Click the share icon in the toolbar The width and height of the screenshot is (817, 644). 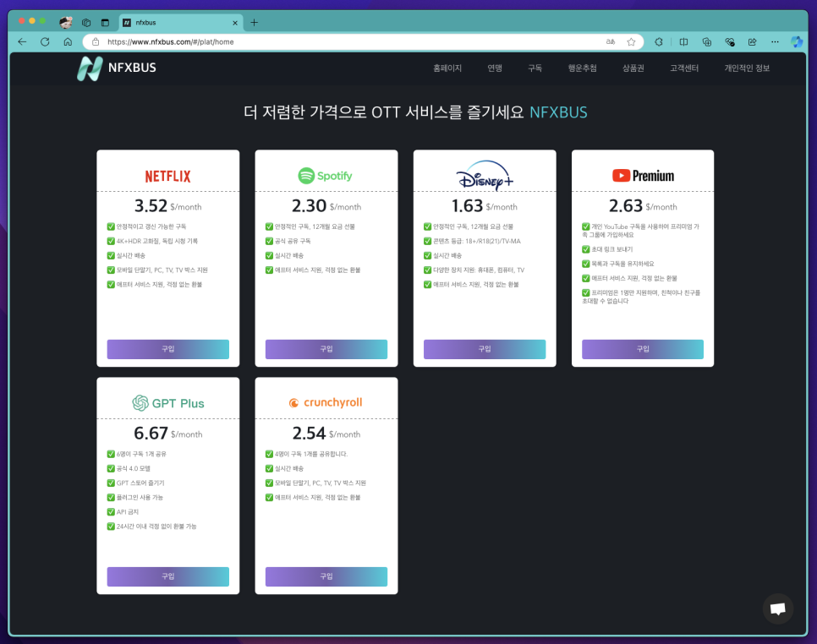(753, 41)
